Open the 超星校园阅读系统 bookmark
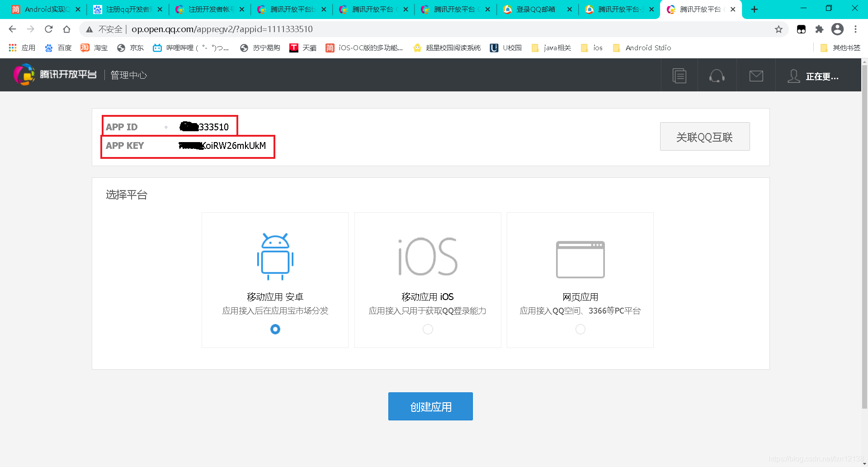The height and width of the screenshot is (467, 868). 447,48
